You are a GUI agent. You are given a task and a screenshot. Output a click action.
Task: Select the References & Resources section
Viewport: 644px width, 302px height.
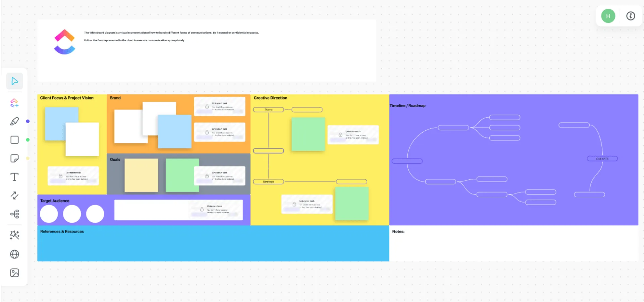pos(213,243)
